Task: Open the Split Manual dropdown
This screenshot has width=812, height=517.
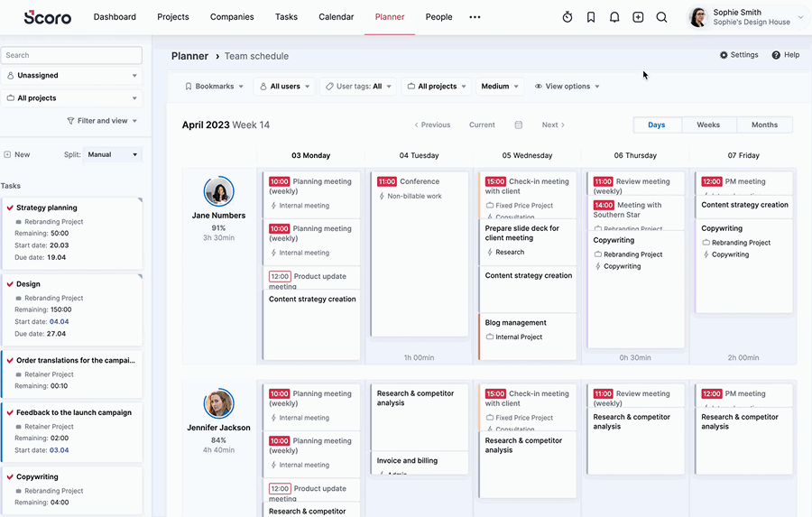Action: (113, 154)
